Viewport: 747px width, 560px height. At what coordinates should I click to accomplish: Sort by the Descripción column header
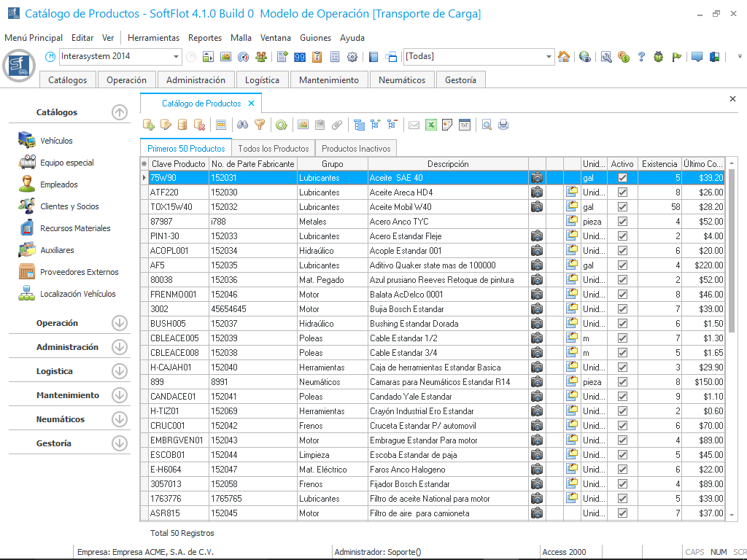click(x=448, y=164)
